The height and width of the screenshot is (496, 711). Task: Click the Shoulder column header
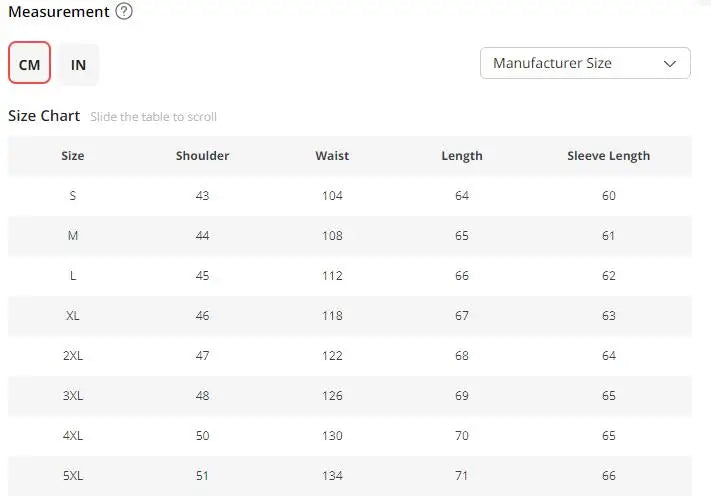tap(203, 156)
